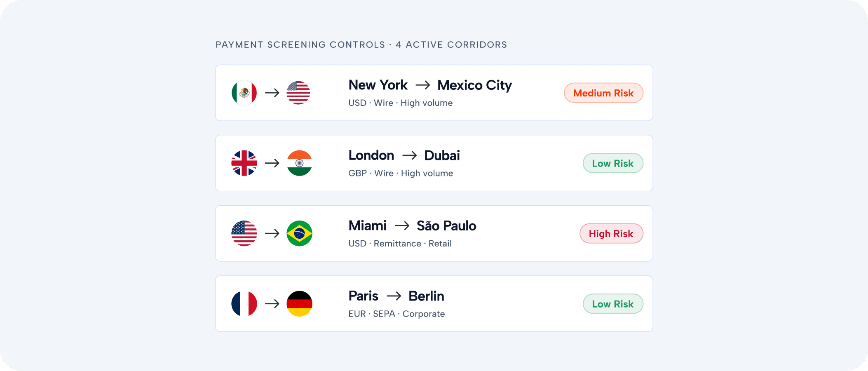
Task: Click the Germany flag icon
Action: 299,304
